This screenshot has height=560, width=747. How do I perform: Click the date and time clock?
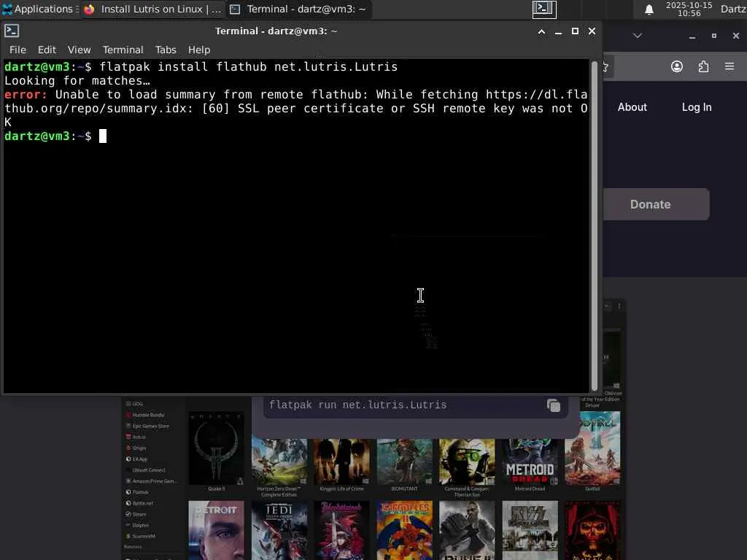689,9
